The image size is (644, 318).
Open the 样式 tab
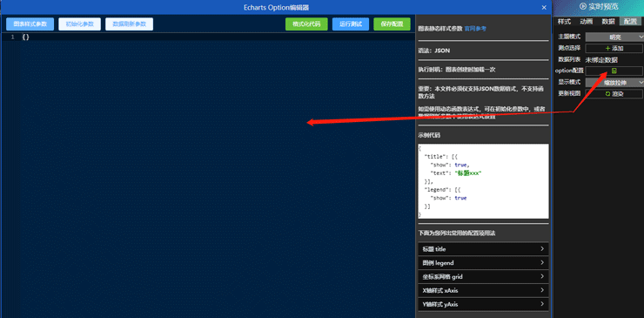coord(564,22)
